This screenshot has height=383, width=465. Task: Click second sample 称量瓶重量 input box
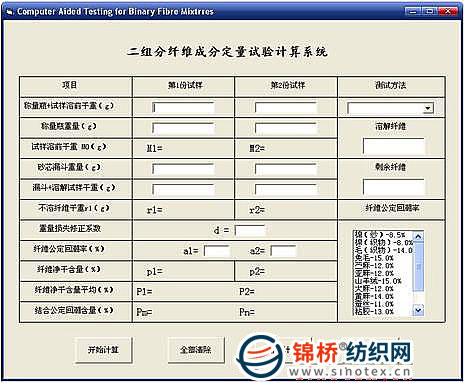pos(286,128)
